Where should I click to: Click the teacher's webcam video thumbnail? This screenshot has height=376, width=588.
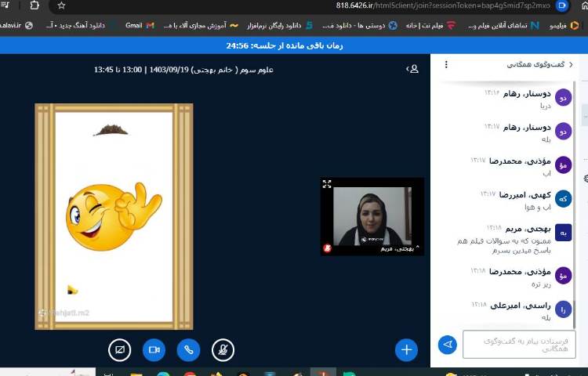tap(372, 215)
